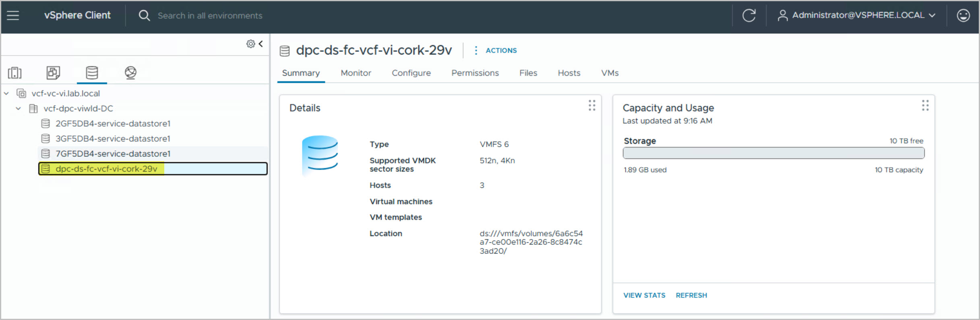Open the Permissions tab

coord(475,73)
